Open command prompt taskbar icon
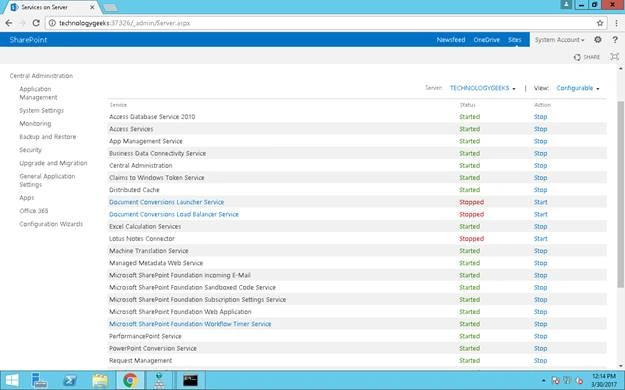Screen dimensions: 625x390 [190, 380]
